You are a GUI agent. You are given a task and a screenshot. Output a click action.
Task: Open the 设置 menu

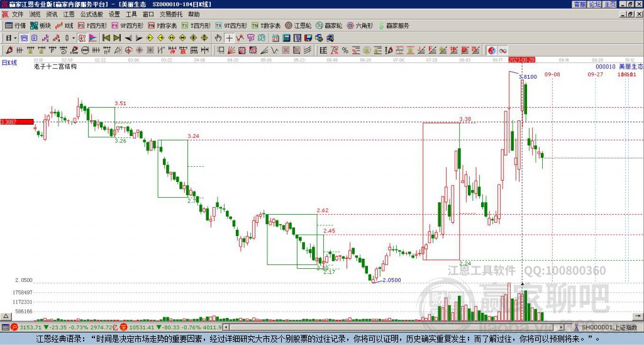click(114, 14)
